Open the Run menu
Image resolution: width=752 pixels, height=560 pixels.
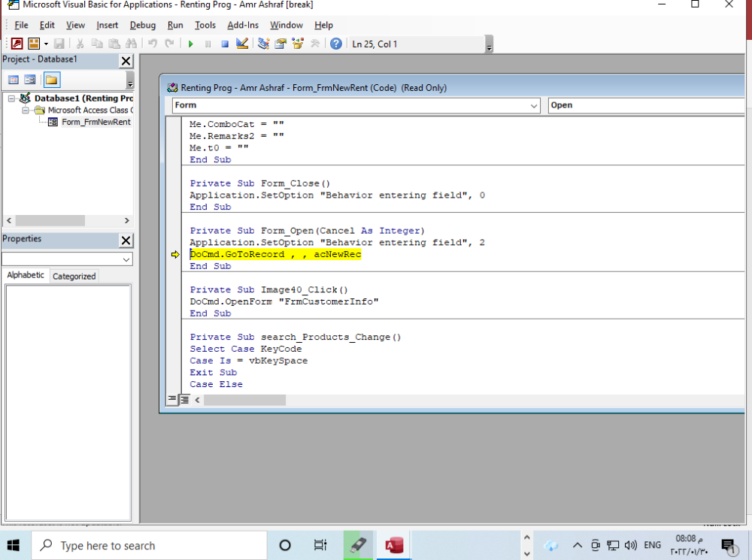point(175,25)
